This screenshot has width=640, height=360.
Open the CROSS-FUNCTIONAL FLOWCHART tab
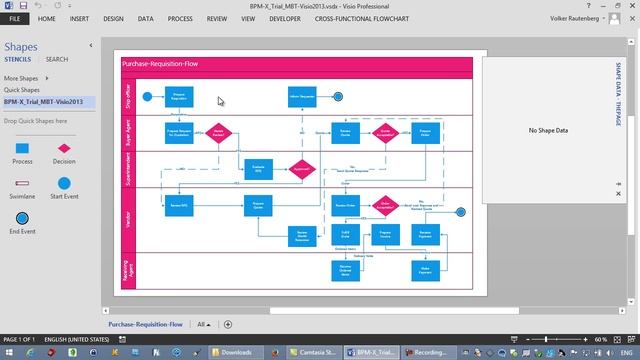362,19
